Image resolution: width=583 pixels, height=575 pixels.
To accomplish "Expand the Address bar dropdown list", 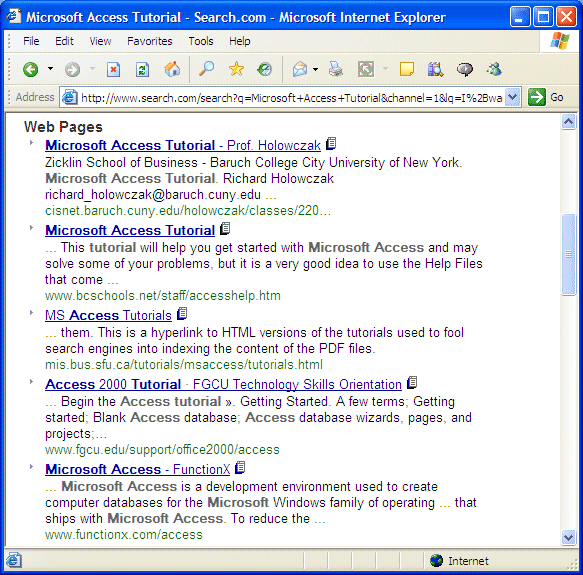I will [513, 97].
